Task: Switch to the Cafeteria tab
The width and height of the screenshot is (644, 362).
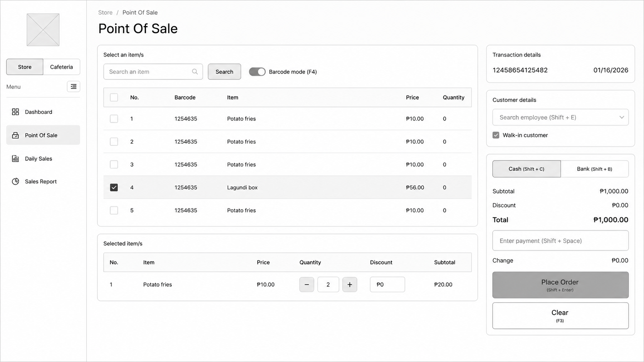Action: click(x=62, y=67)
